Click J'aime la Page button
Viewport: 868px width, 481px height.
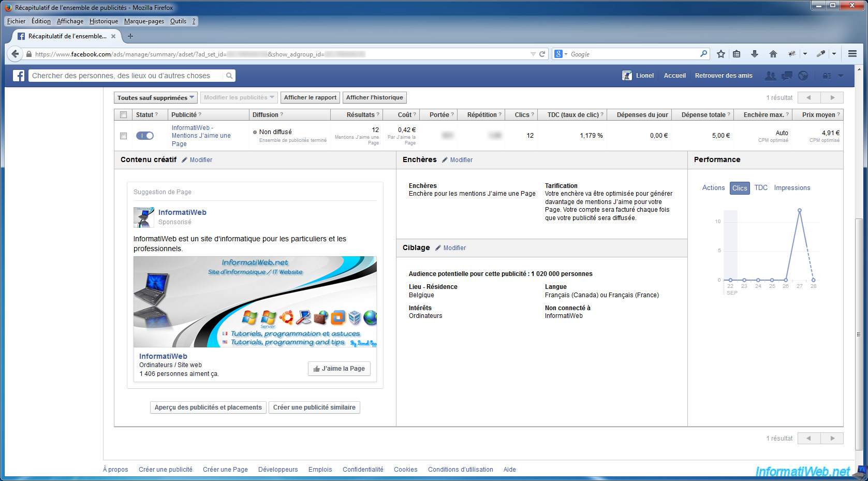click(x=339, y=369)
